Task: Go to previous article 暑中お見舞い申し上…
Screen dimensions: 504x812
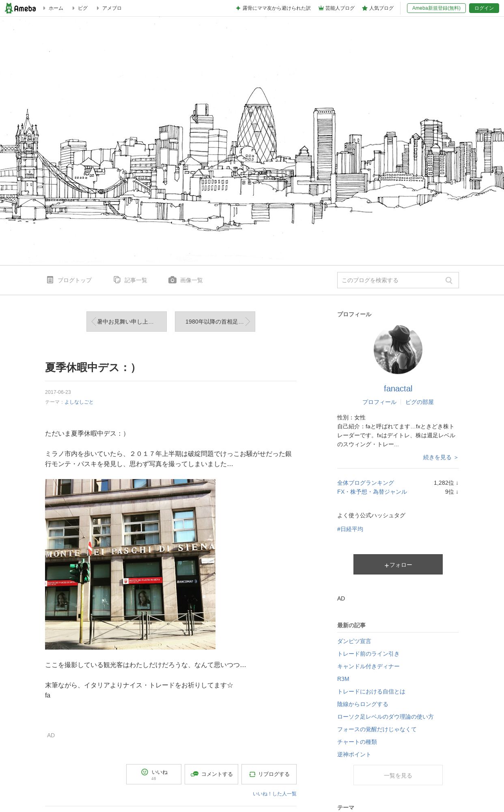Action: click(127, 322)
